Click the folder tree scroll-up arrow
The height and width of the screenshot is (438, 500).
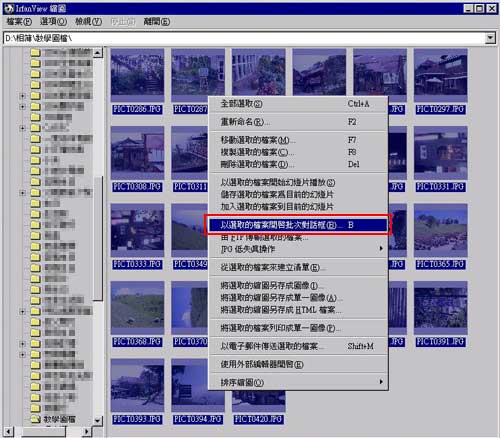(98, 53)
